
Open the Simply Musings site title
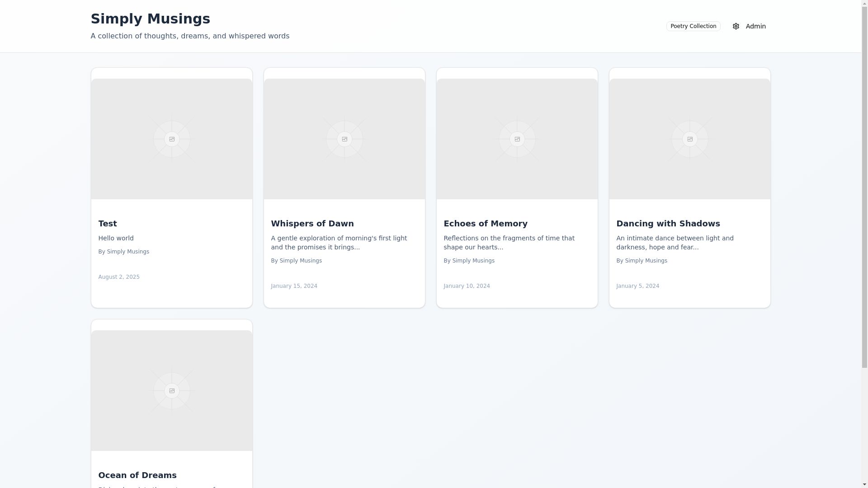tap(151, 19)
